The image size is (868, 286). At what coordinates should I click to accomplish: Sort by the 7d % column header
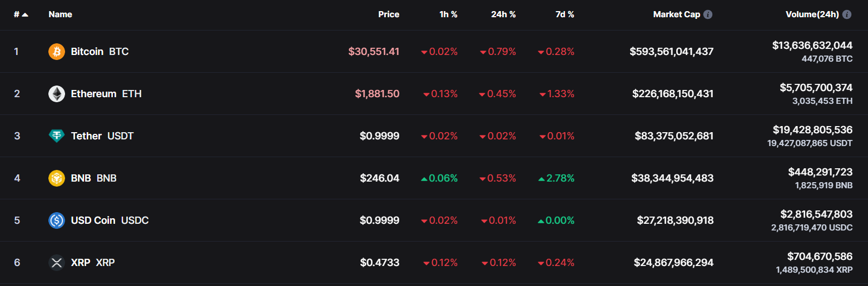click(564, 14)
